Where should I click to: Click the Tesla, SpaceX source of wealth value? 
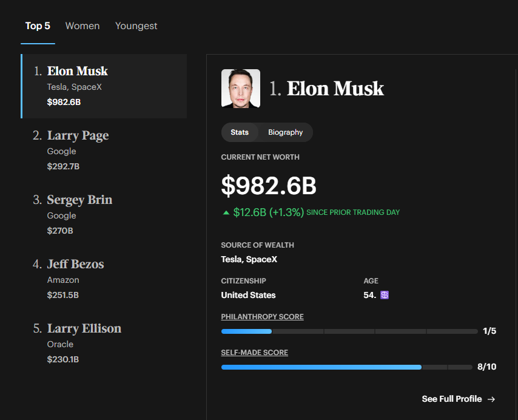[x=249, y=259]
